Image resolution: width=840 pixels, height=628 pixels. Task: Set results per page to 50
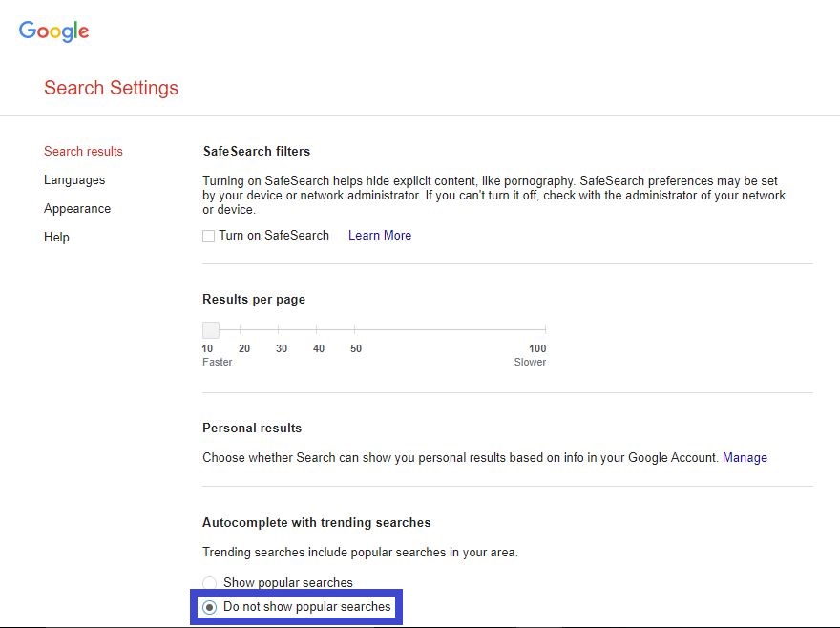[x=355, y=330]
